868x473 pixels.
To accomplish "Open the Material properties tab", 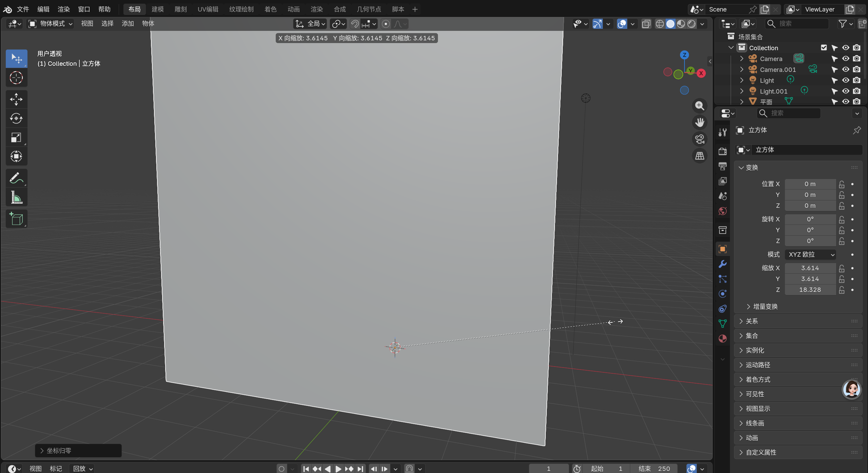I will click(722, 338).
